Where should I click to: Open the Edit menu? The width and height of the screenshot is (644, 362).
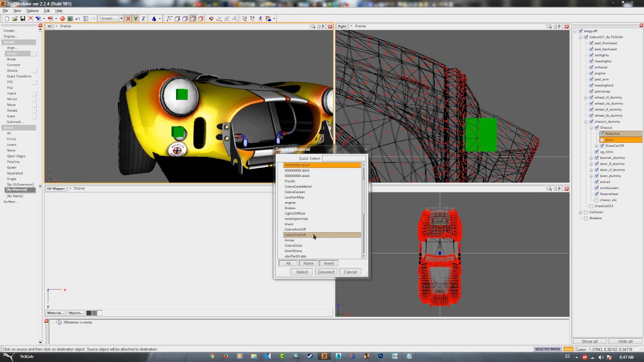[x=47, y=11]
